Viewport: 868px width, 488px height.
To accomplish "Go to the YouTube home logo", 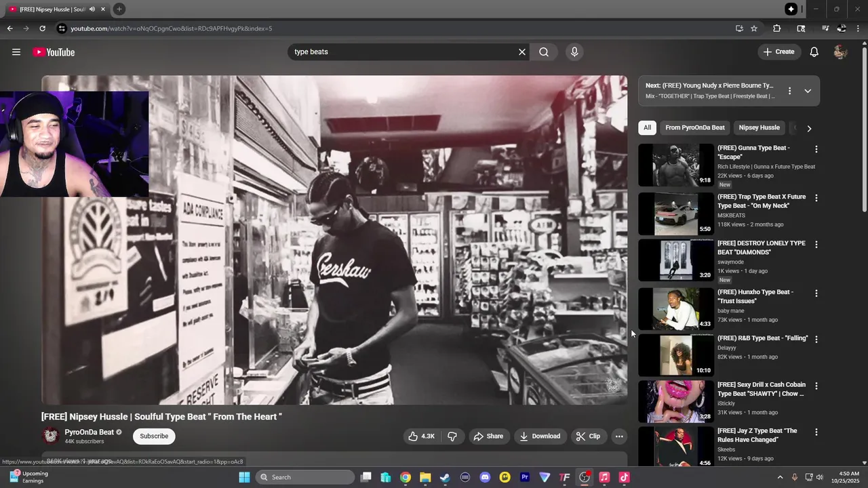I will coord(54,52).
